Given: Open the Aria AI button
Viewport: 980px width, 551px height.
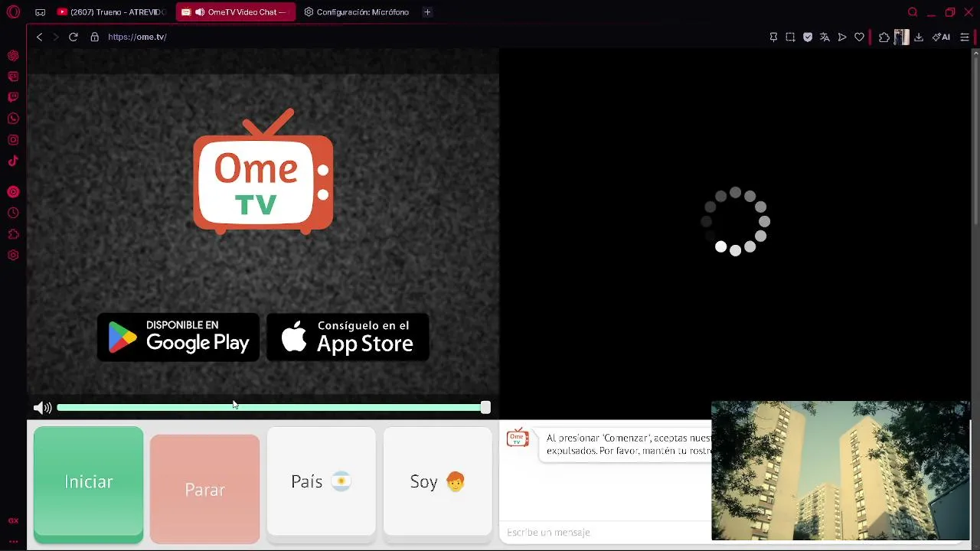Looking at the screenshot, I should 941,37.
